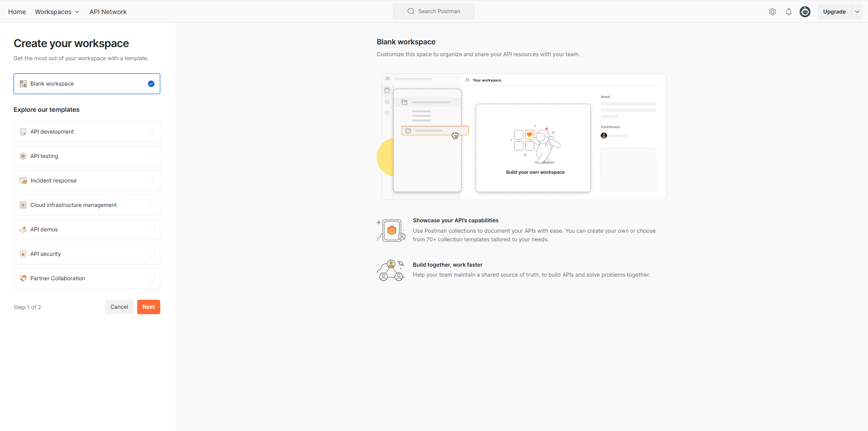Screen dimensions: 868x431
Task: Click the Next button
Action: pyautogui.click(x=149, y=307)
